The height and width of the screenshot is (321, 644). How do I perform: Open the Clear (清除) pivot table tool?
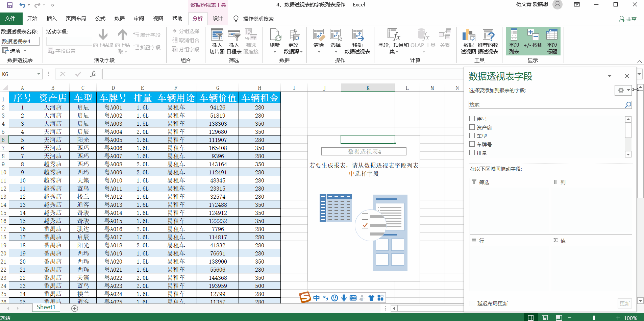(x=319, y=42)
